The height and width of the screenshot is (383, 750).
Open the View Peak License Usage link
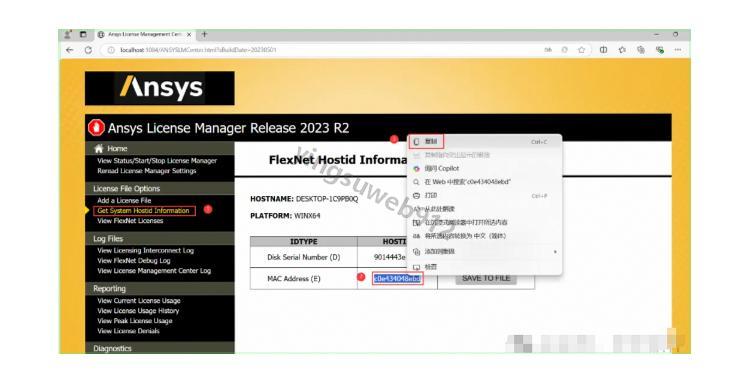click(134, 321)
